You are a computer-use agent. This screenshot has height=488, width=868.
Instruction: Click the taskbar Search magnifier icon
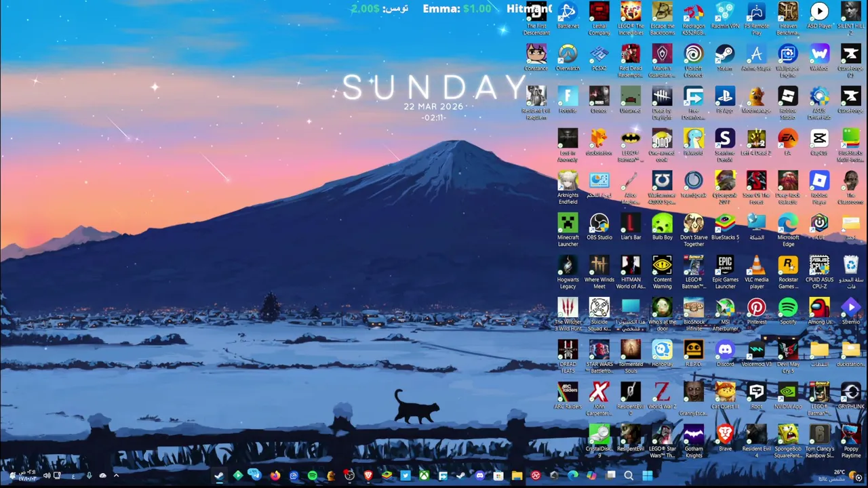tap(629, 476)
